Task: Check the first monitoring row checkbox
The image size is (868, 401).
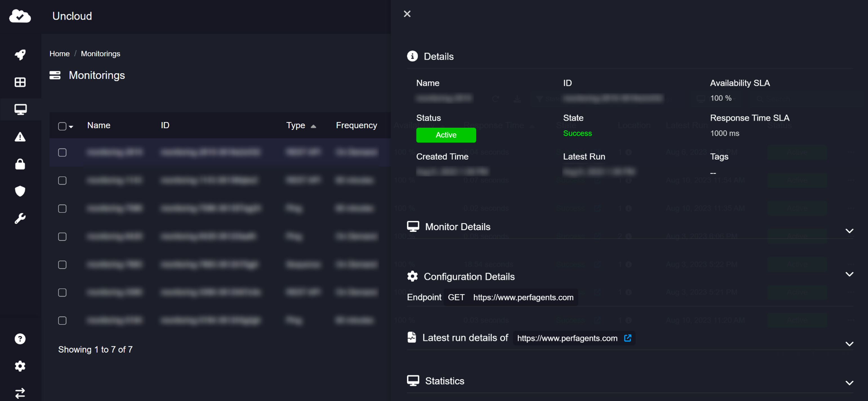Action: click(62, 152)
